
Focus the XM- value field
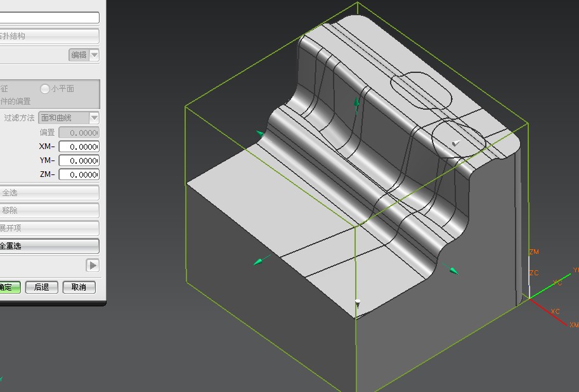[x=79, y=147]
